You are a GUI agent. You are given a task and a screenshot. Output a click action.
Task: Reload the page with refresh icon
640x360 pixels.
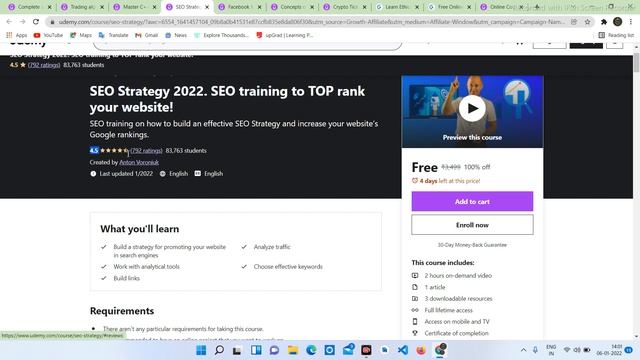click(36, 22)
